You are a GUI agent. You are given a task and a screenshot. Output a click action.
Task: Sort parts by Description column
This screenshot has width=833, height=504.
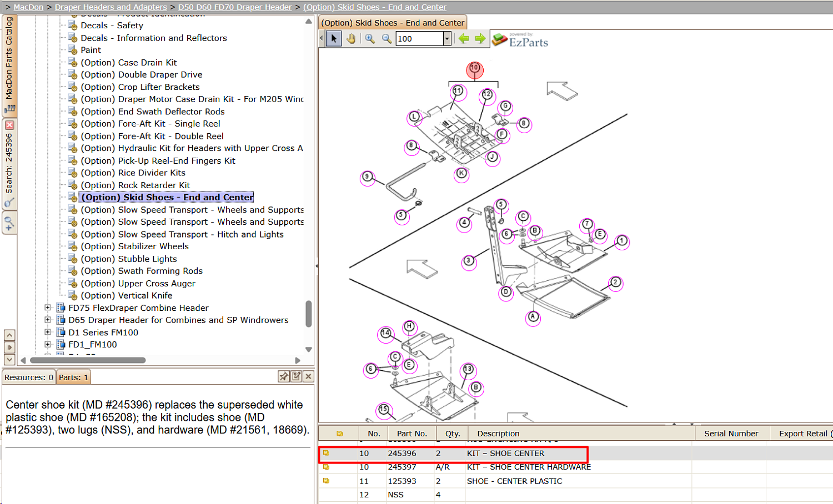click(x=581, y=434)
